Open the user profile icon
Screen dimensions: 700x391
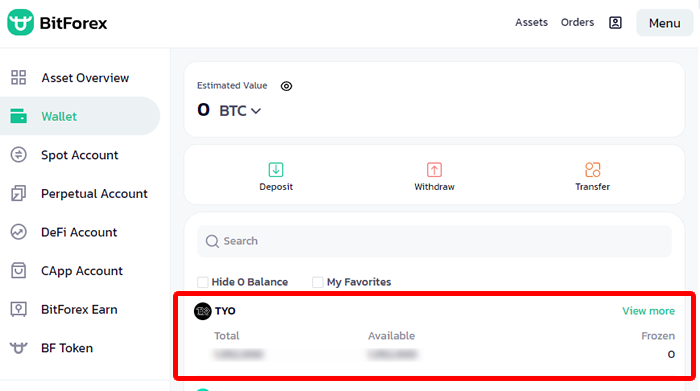tap(615, 23)
